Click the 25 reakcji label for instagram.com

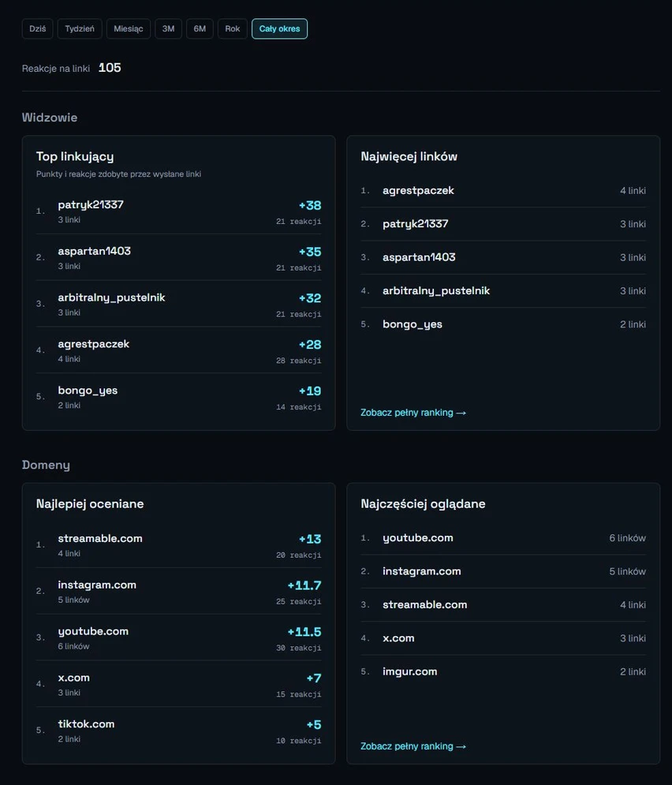coord(299,601)
